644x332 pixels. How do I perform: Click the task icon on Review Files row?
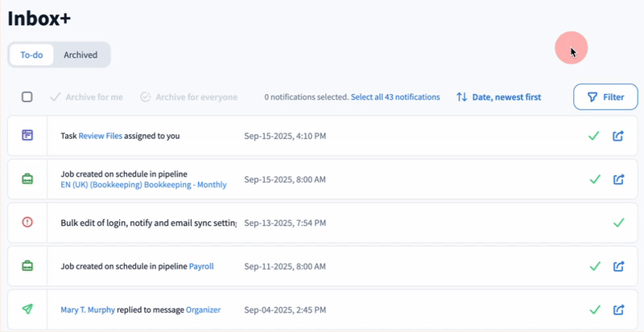pos(27,136)
